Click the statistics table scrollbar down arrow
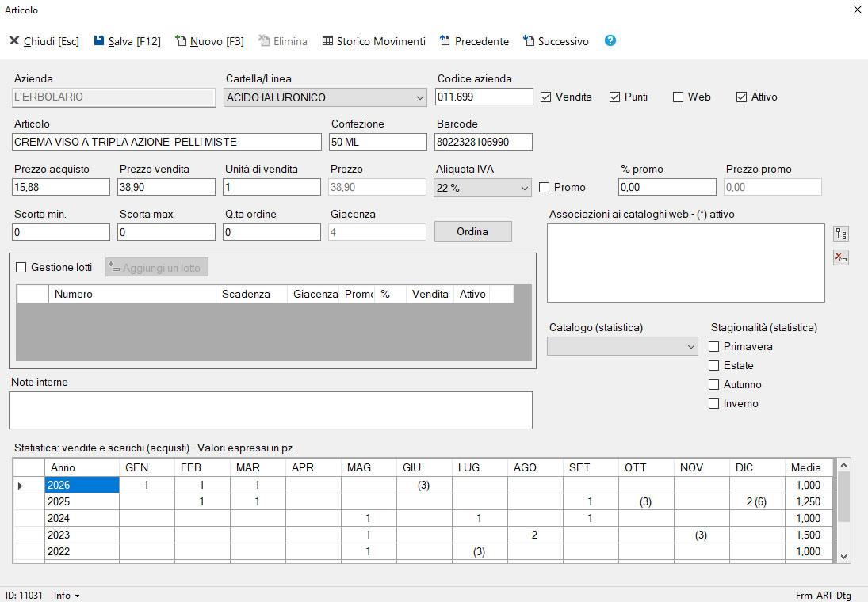 (x=843, y=557)
